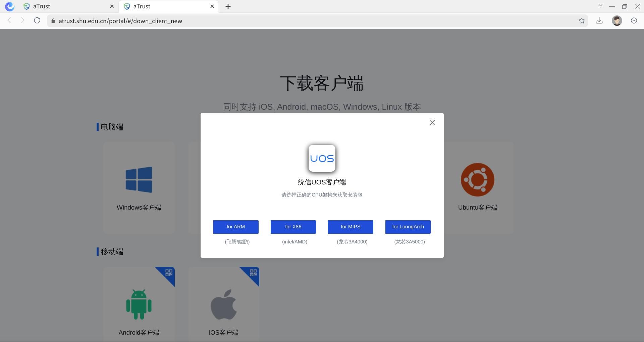Click the intel/AMD caption text

[294, 242]
